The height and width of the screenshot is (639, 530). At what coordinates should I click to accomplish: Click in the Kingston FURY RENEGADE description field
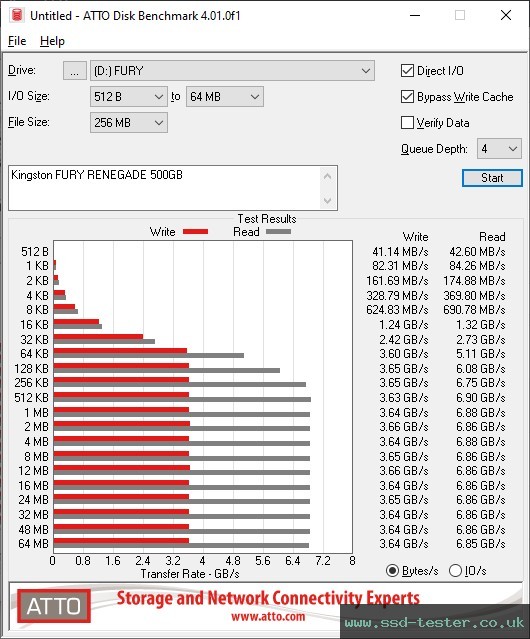pos(165,188)
